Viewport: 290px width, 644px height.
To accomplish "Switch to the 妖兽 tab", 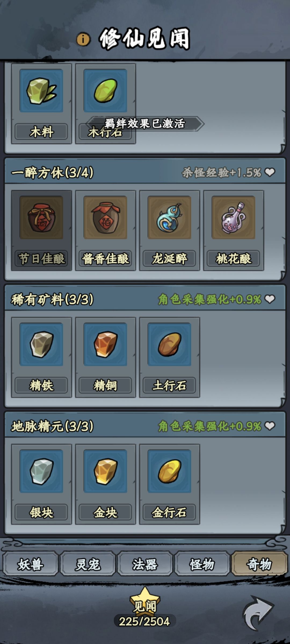I will click(30, 563).
